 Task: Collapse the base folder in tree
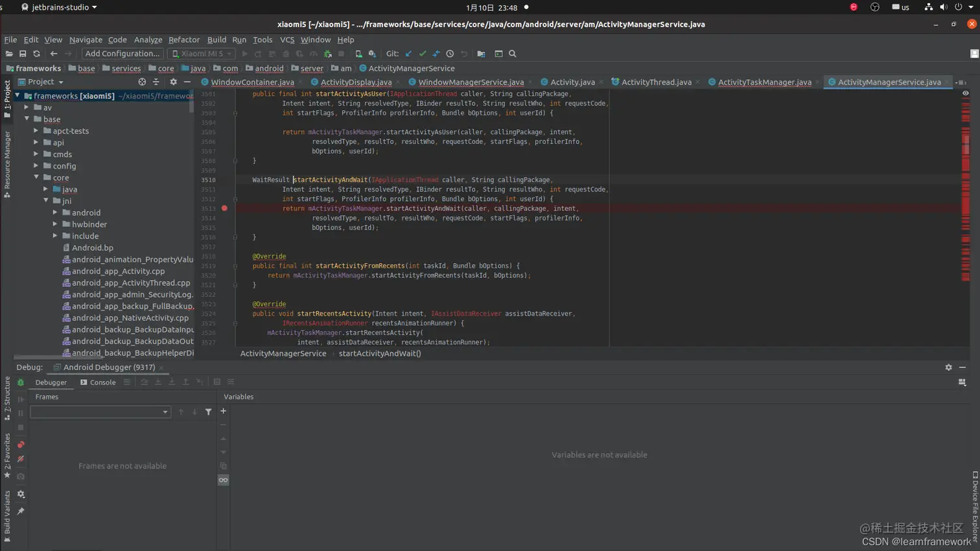27,119
